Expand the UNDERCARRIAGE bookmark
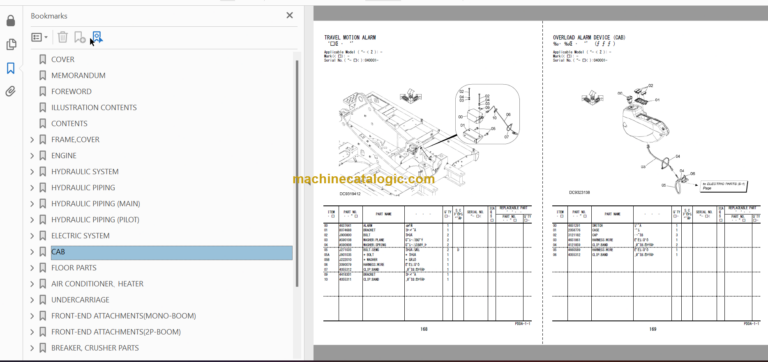 pyautogui.click(x=32, y=300)
